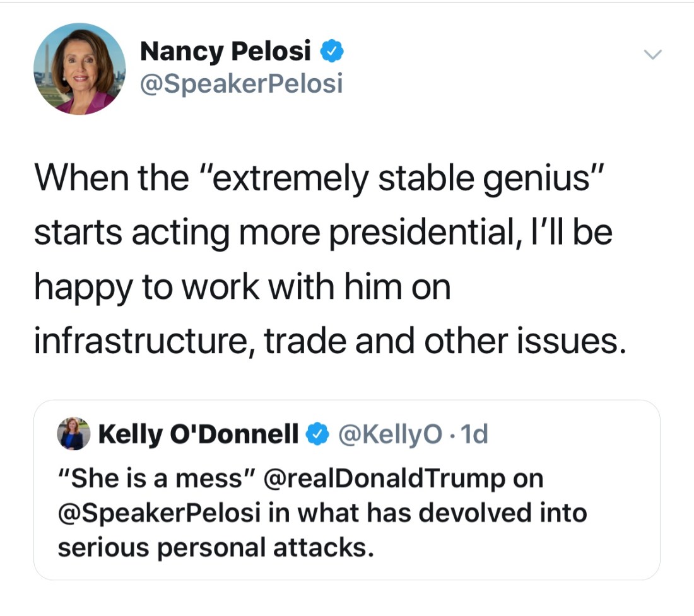Viewport: 694px width, 616px height.
Task: Click the Nancy Pelosi display name
Action: (226, 52)
